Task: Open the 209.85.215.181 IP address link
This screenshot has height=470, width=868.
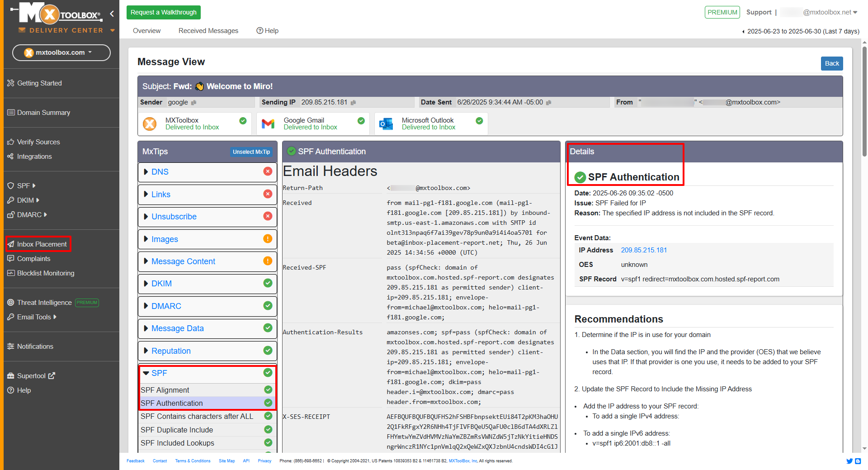Action: tap(643, 250)
